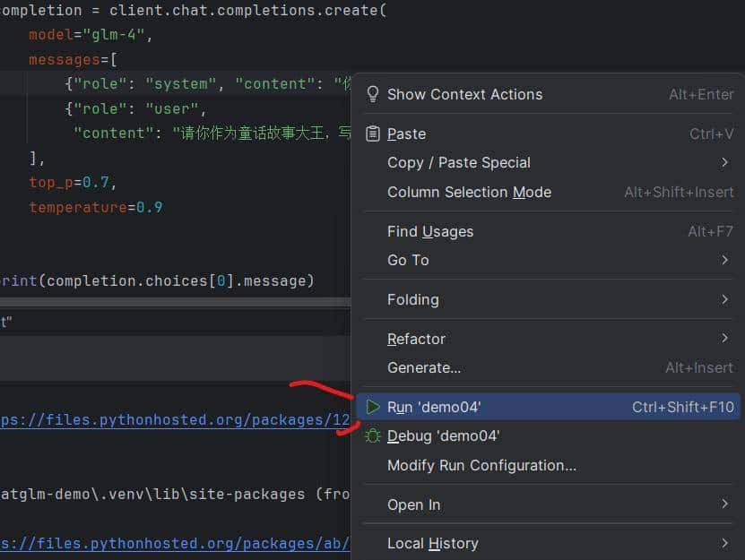Select Find Usages from the context menu
The height and width of the screenshot is (560, 745).
(x=430, y=231)
